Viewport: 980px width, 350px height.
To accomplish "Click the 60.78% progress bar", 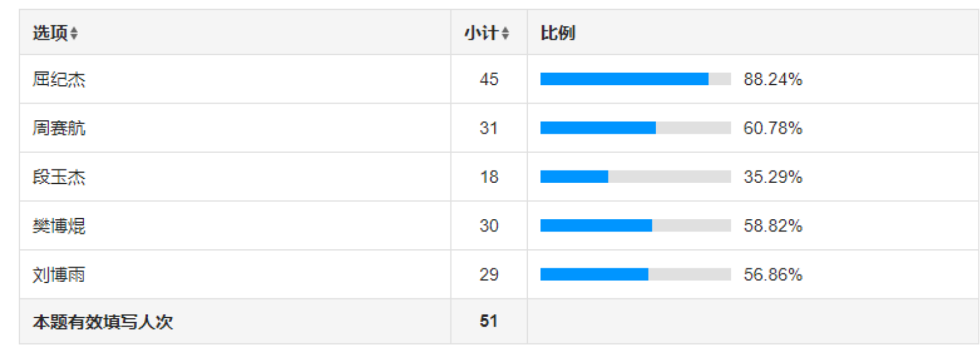I will point(635,128).
